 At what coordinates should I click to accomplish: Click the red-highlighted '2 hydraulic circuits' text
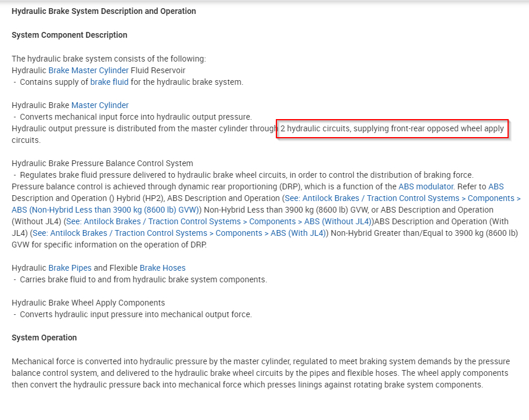[x=392, y=128]
